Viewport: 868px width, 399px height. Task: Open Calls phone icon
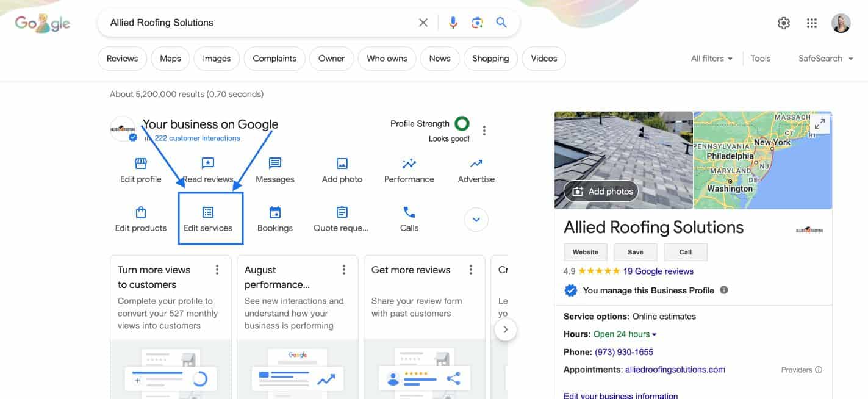click(x=409, y=212)
